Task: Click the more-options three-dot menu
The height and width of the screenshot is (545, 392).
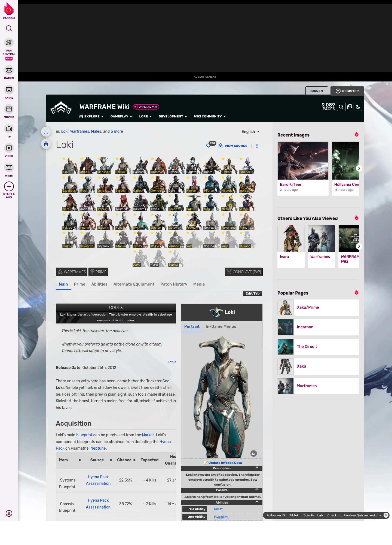Action: pyautogui.click(x=257, y=146)
